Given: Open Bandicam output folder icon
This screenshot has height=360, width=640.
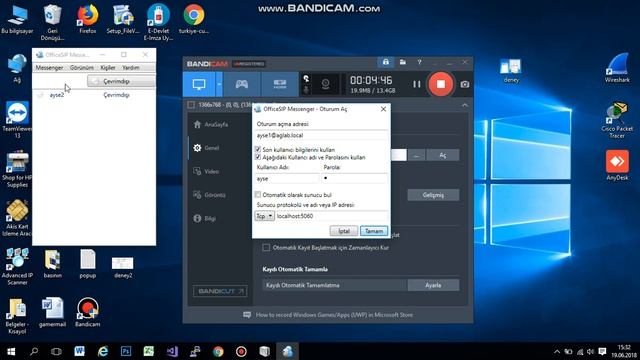Looking at the screenshot, I should click(x=403, y=62).
